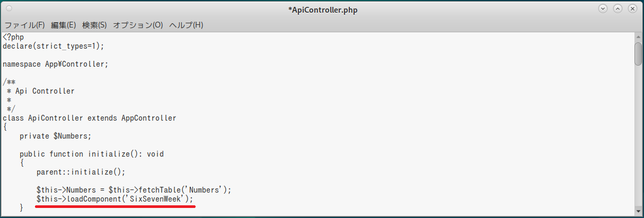Click the scrollbar up arrow
644x218 pixels.
click(638, 38)
